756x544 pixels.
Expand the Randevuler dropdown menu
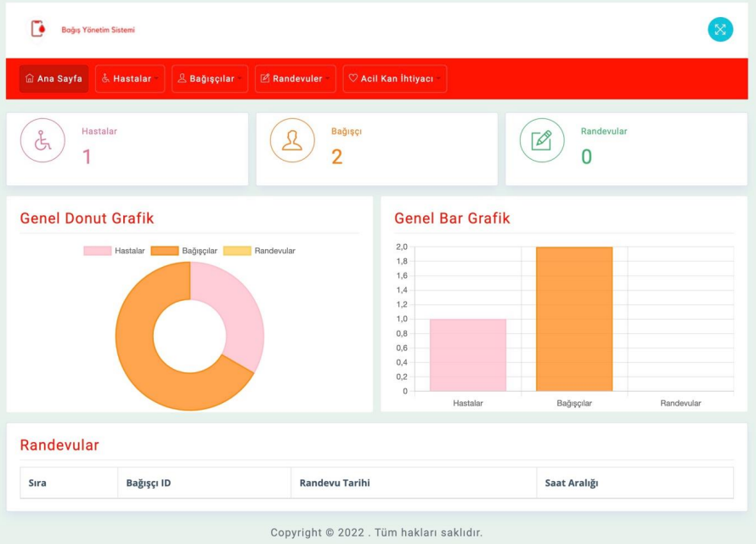tap(295, 78)
